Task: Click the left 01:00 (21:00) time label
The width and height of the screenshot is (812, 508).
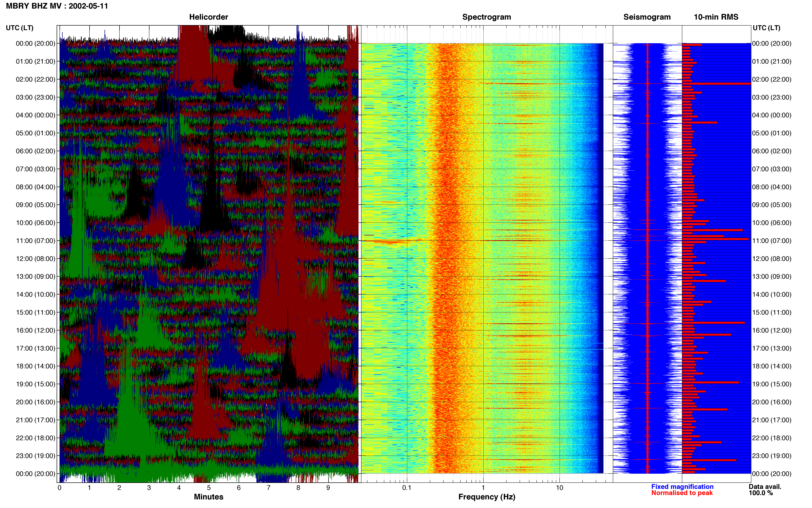Action: click(x=36, y=61)
